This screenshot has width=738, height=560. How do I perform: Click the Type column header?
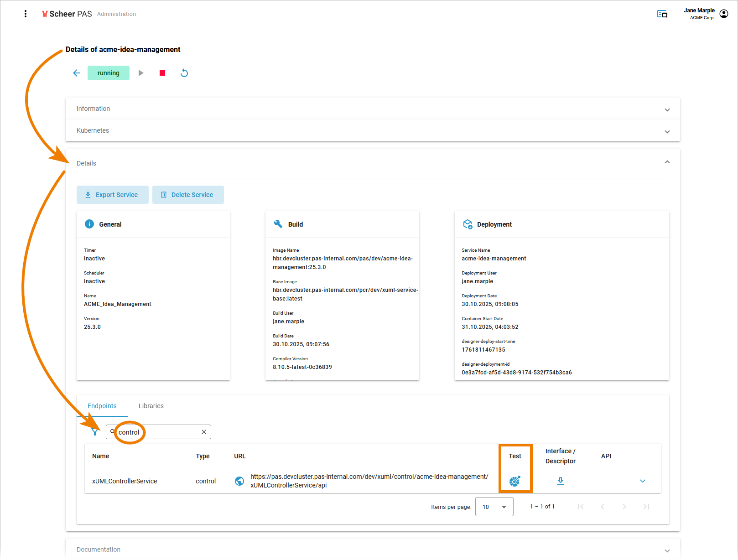[203, 456]
